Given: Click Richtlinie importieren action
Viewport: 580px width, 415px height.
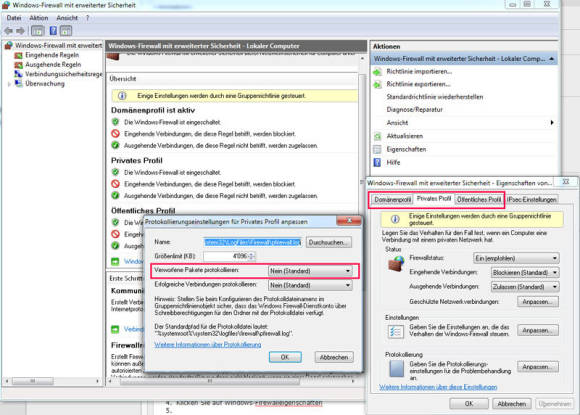Looking at the screenshot, I should (419, 71).
